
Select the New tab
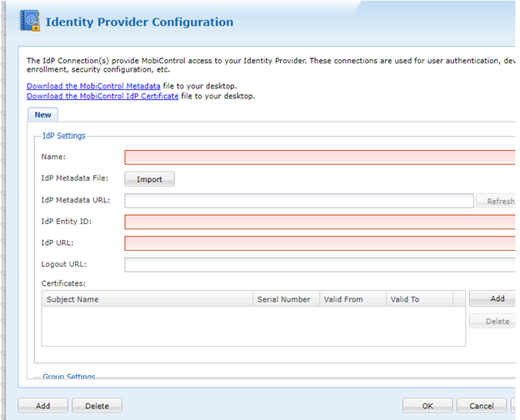point(42,115)
